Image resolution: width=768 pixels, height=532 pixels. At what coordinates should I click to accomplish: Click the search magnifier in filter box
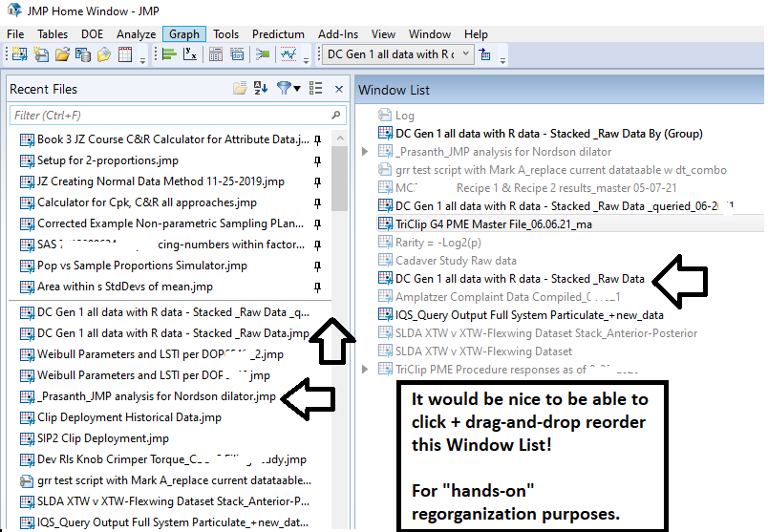point(335,116)
